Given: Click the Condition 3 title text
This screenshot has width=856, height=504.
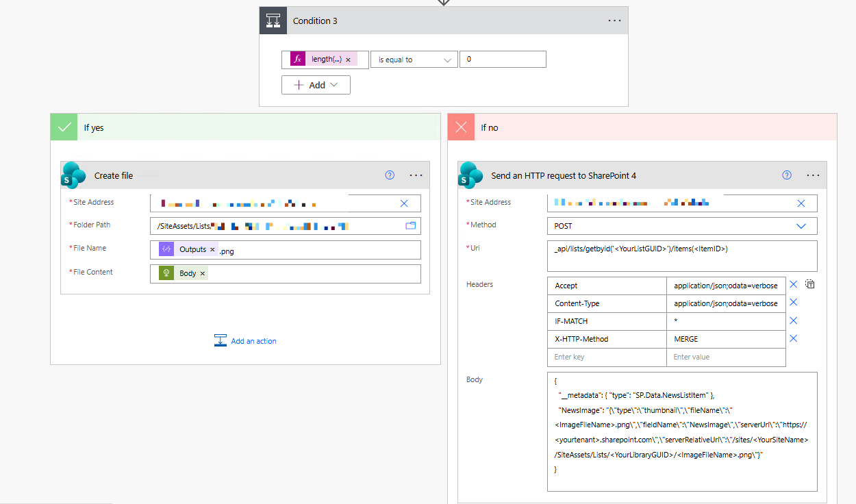Looking at the screenshot, I should 315,21.
